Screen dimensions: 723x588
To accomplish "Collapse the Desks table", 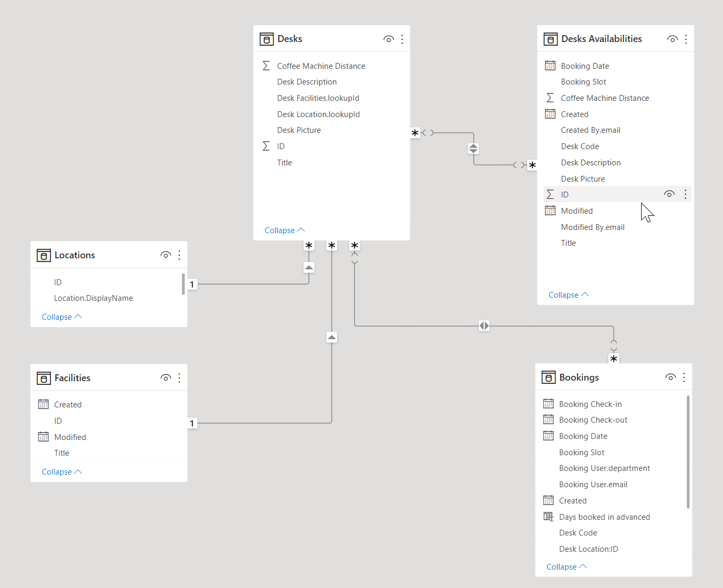I will [285, 230].
